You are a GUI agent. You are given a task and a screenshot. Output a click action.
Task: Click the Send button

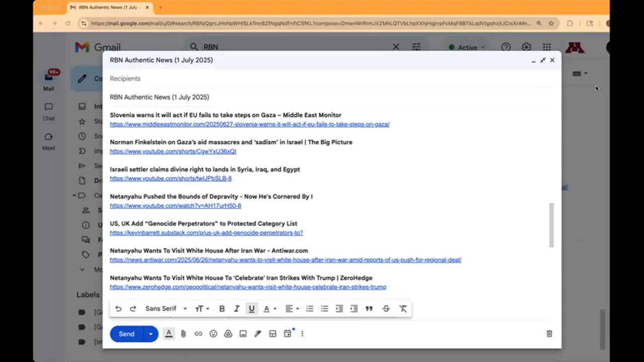126,334
